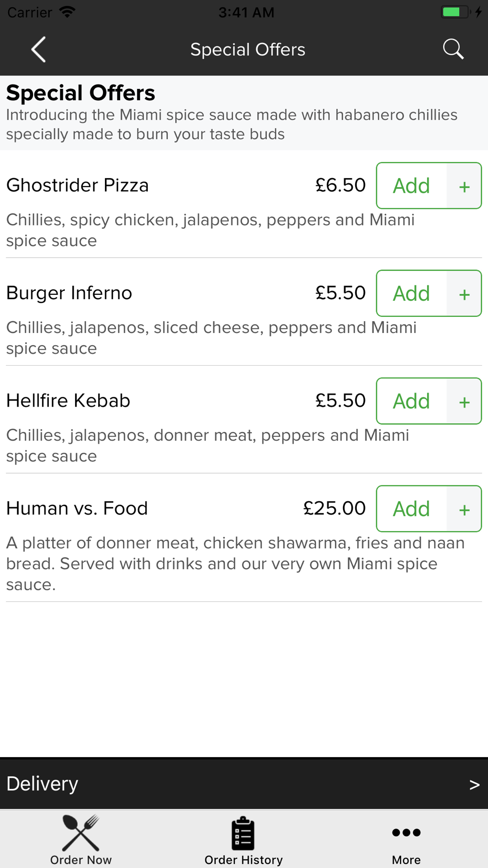Viewport: 488px width, 868px height.
Task: Switch to the Order Now tab label
Action: click(81, 860)
